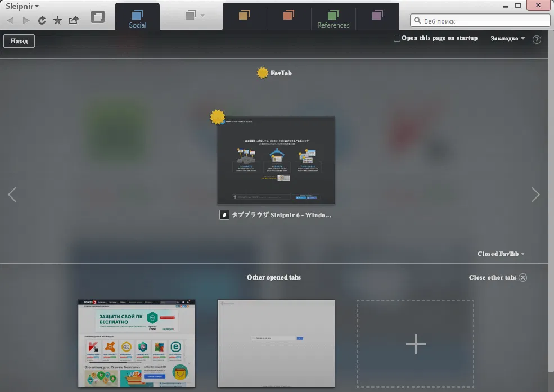Enable Open this page on startup
The width and height of the screenshot is (554, 392).
397,38
